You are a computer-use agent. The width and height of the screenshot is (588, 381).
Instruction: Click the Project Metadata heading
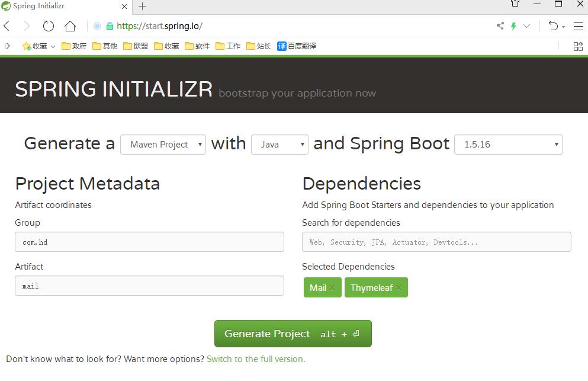pyautogui.click(x=88, y=184)
